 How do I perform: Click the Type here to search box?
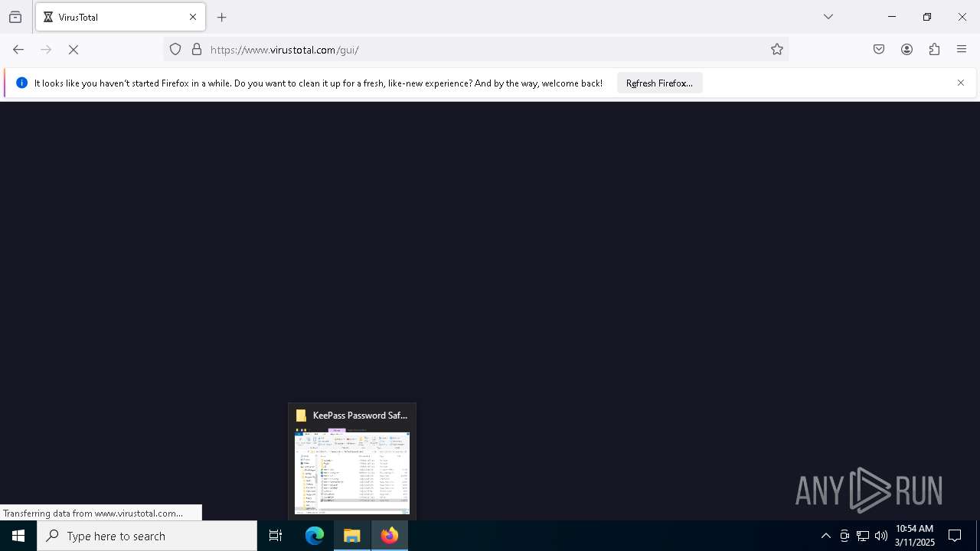coord(147,536)
